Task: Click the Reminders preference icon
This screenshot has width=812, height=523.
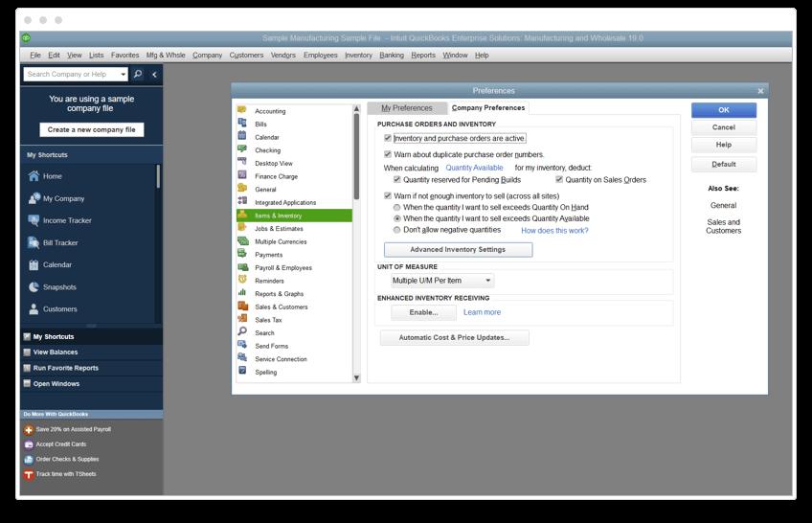Action: coord(242,280)
